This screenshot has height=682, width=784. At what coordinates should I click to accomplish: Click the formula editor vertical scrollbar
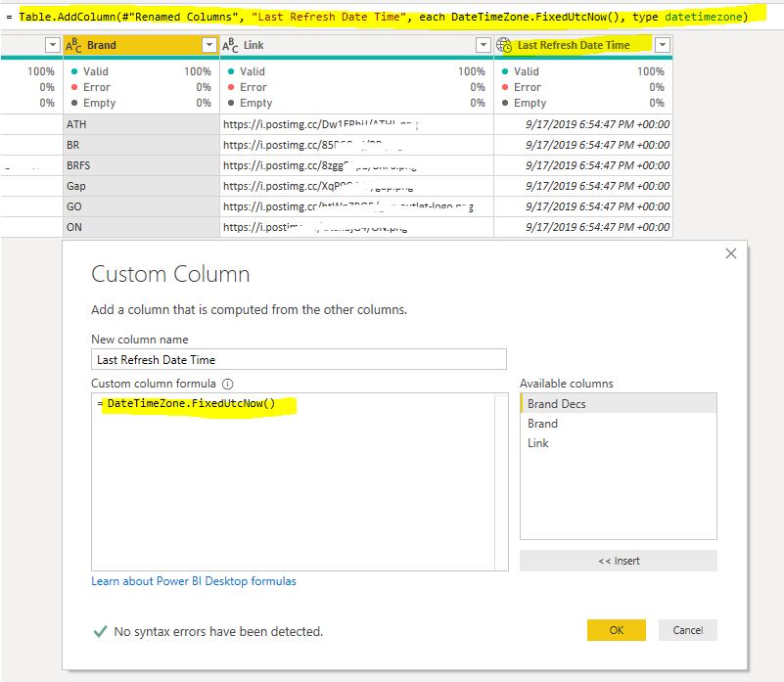click(501, 482)
